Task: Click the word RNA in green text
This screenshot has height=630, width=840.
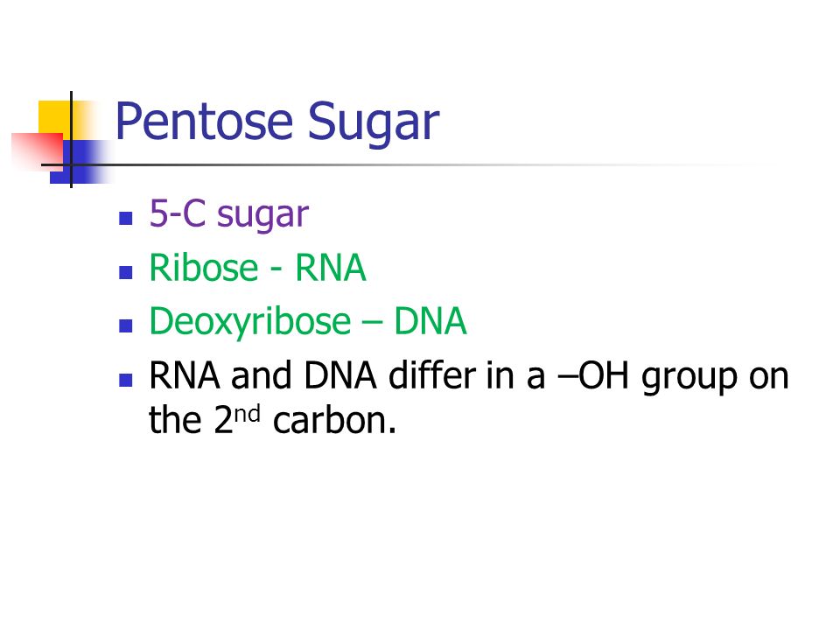Action: (331, 267)
